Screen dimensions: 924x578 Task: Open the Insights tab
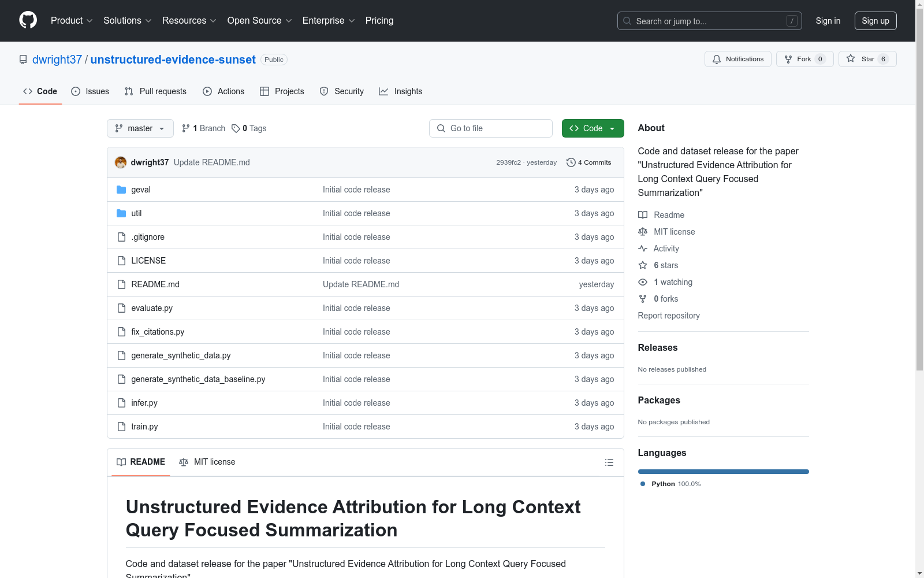click(x=401, y=91)
